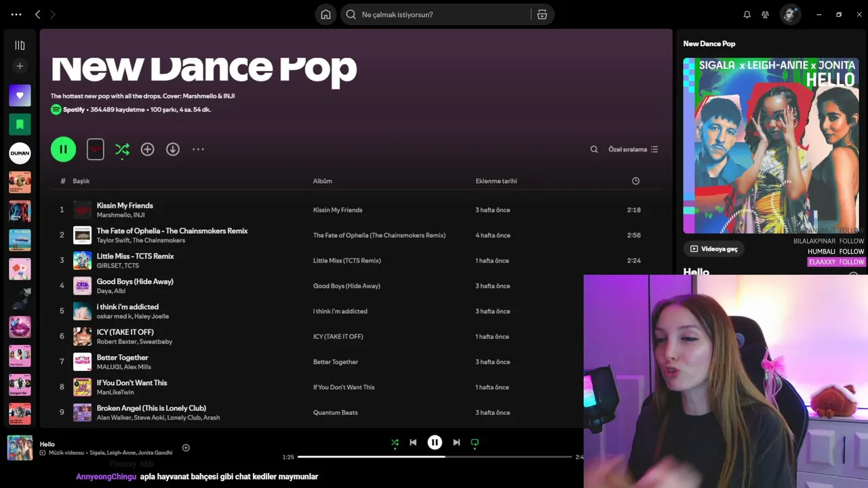The image size is (868, 488).
Task: Toggle playlist shuffle beside the preview thumbnail
Action: pos(122,149)
